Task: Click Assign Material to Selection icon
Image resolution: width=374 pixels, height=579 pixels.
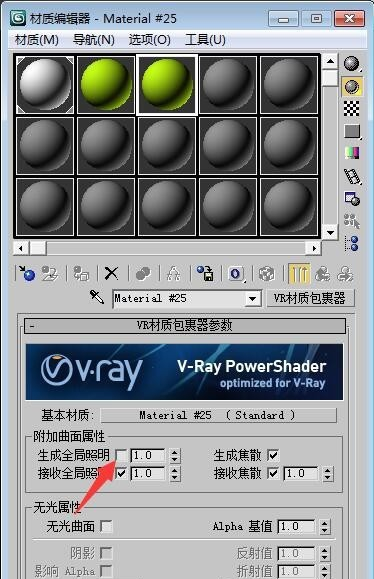Action: pyautogui.click(x=81, y=274)
